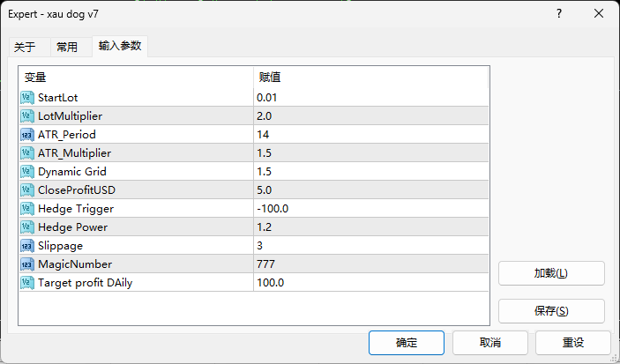The height and width of the screenshot is (364, 620).
Task: Switch to the 关于 tab
Action: pos(25,48)
